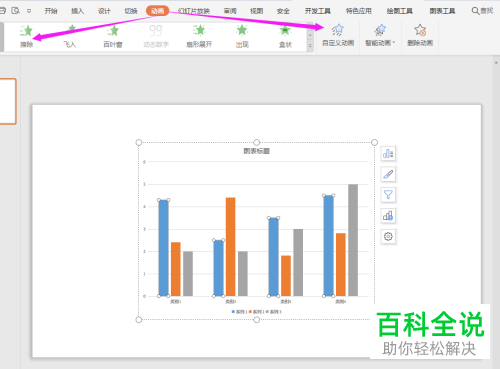Viewport: 500px width, 369px height.
Task: Choose the 出现 (Appear) animation
Action: (x=242, y=36)
